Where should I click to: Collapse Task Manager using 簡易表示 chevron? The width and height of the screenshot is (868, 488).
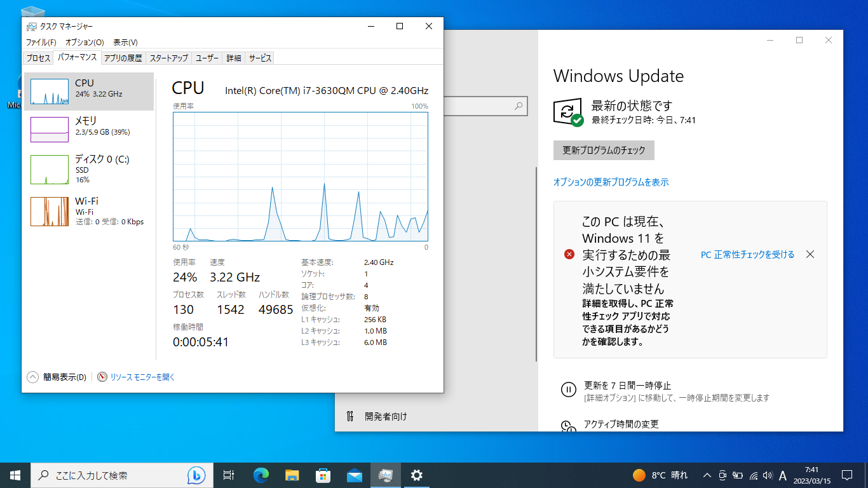[33, 377]
